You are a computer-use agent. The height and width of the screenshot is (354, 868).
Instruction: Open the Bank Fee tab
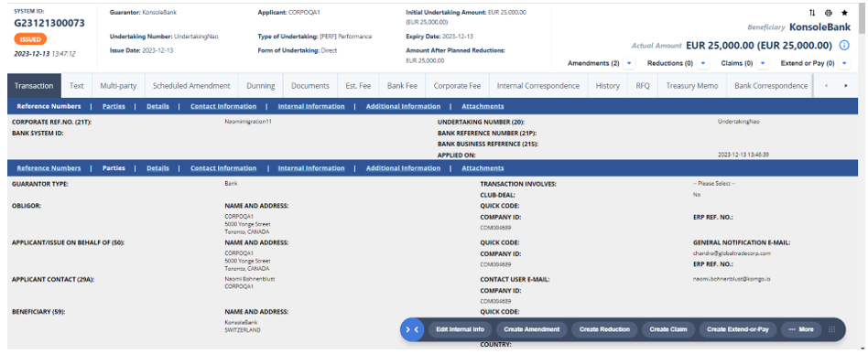pos(403,86)
